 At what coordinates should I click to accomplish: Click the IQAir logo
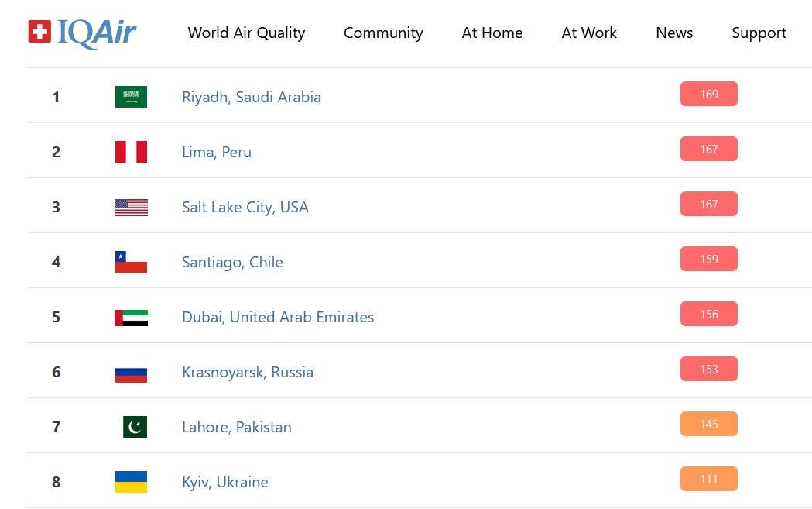coord(82,33)
